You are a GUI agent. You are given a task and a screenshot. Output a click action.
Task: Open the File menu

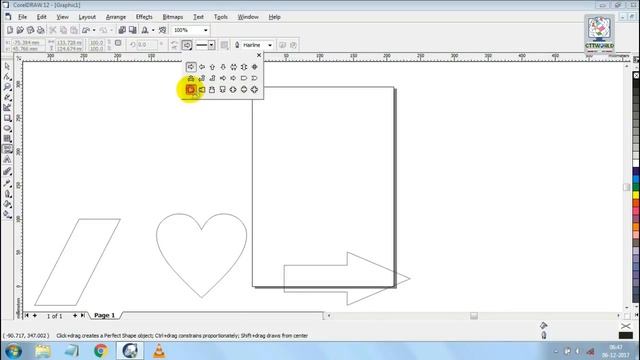pyautogui.click(x=22, y=17)
